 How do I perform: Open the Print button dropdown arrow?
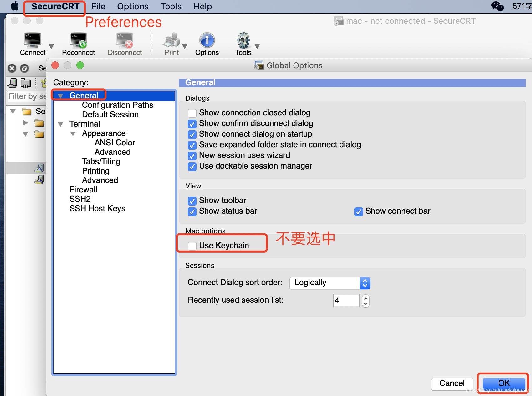185,46
